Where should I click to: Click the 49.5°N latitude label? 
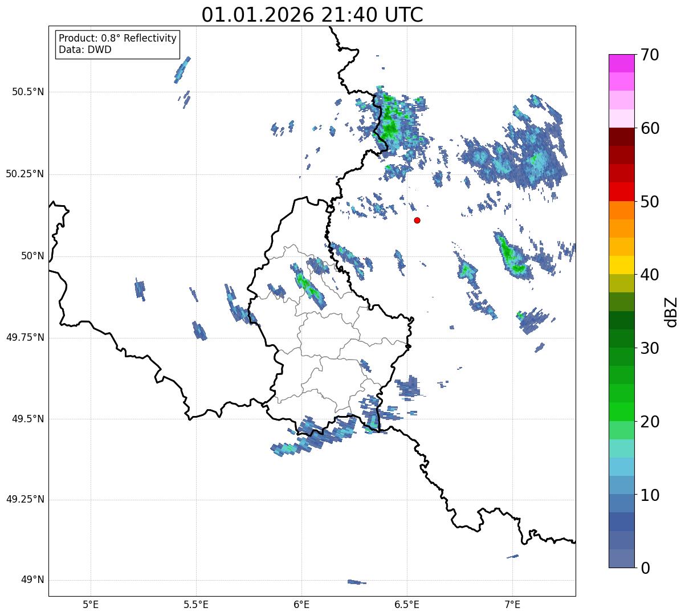pos(27,419)
